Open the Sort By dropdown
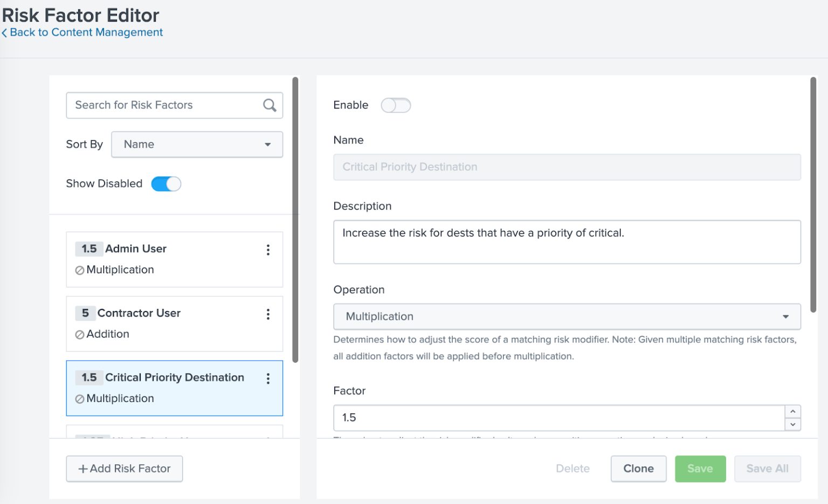This screenshot has width=828, height=504. (x=197, y=144)
